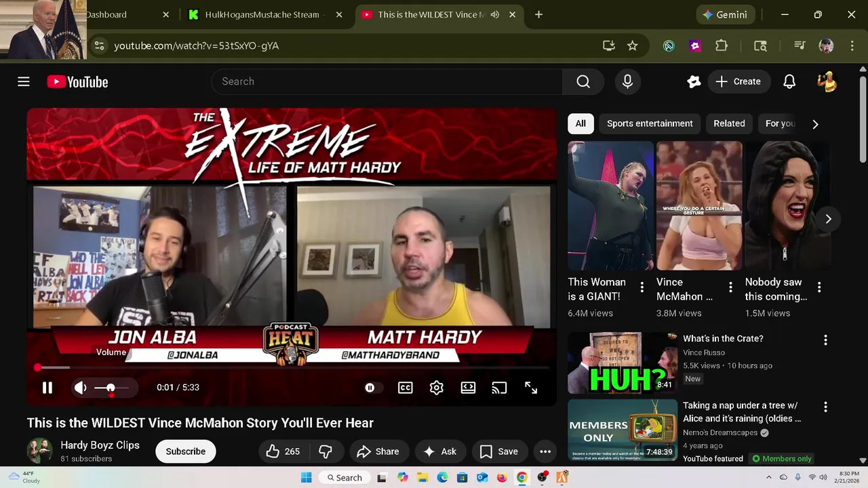The image size is (868, 488).
Task: Click the address bar URL
Action: click(x=197, y=45)
